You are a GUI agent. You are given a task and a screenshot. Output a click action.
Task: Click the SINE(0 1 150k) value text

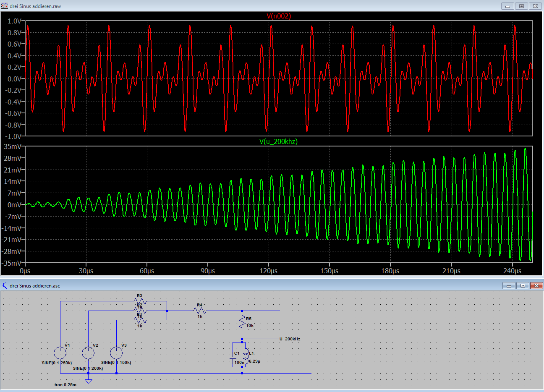coord(116,362)
